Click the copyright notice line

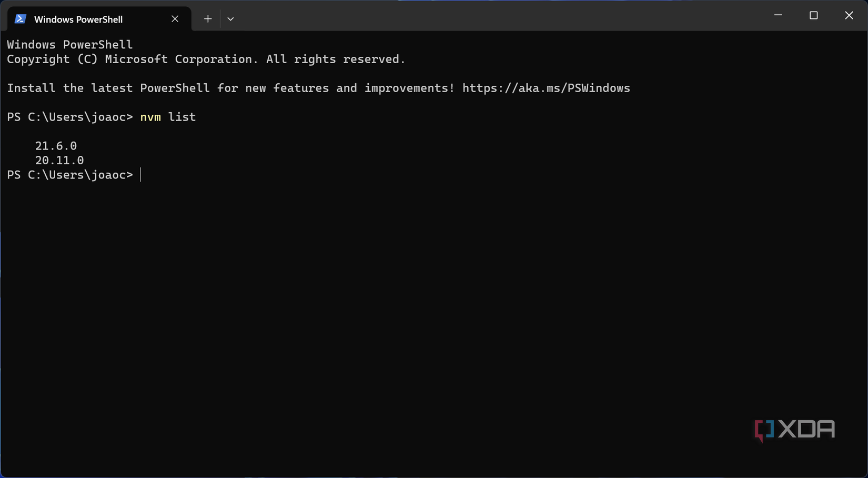point(206,59)
